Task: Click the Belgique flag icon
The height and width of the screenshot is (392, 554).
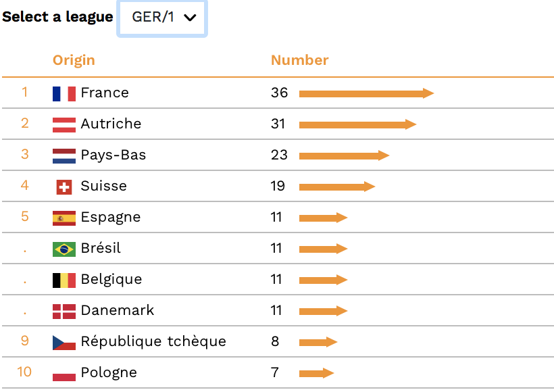Action: pos(64,280)
